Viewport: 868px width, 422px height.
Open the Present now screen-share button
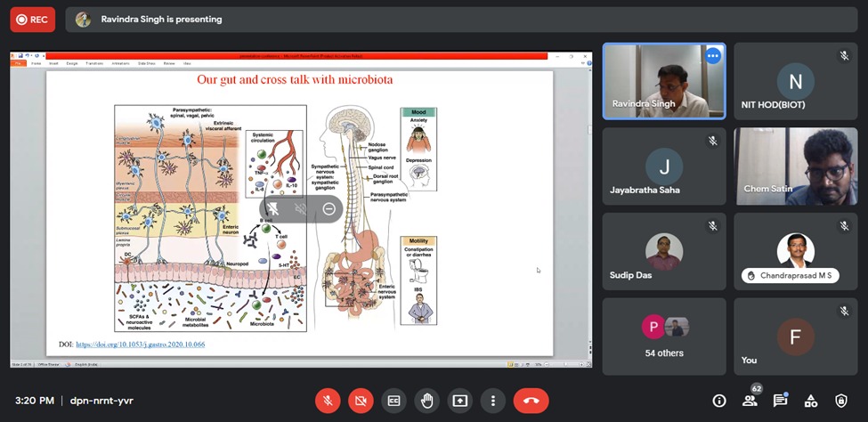click(460, 401)
